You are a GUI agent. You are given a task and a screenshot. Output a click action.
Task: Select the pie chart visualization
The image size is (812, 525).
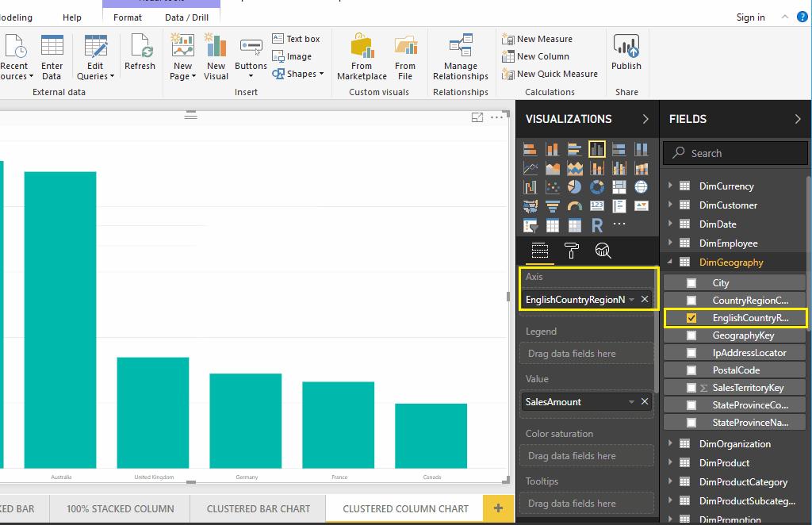(575, 187)
